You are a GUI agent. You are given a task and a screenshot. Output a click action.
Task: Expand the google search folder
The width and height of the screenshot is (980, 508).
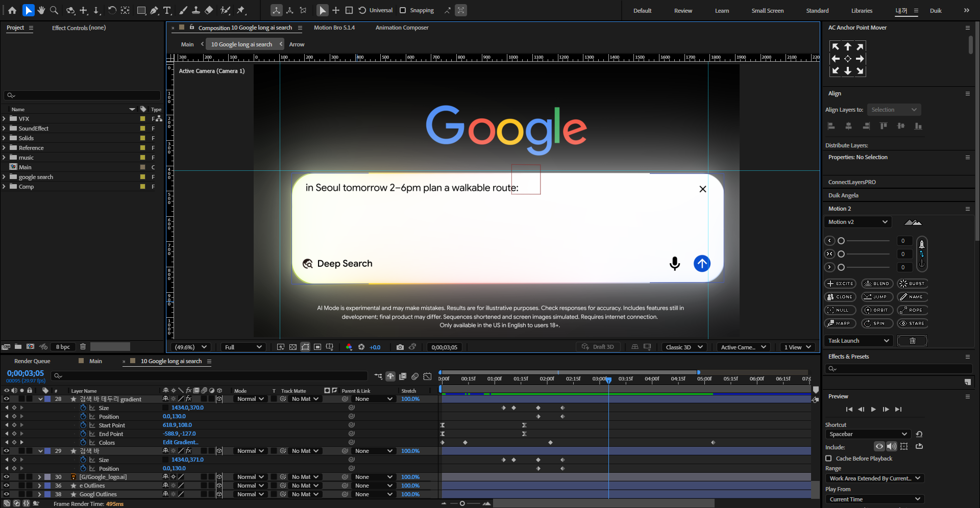pos(4,177)
